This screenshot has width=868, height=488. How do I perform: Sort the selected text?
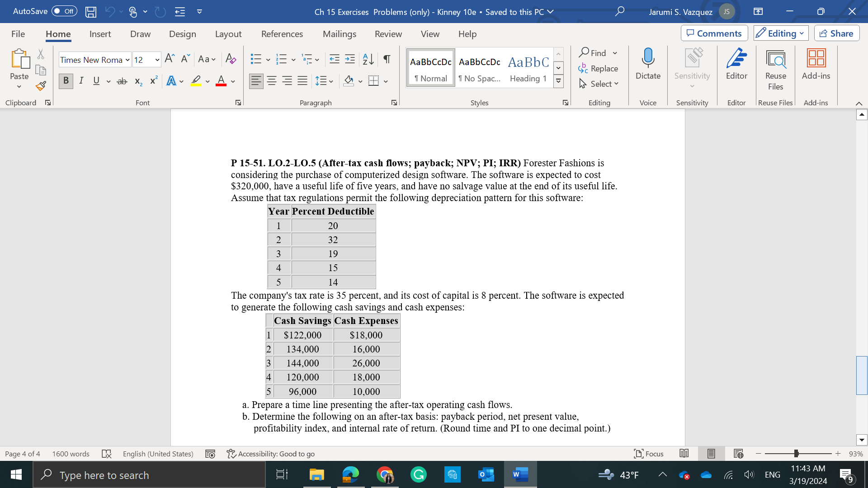367,59
